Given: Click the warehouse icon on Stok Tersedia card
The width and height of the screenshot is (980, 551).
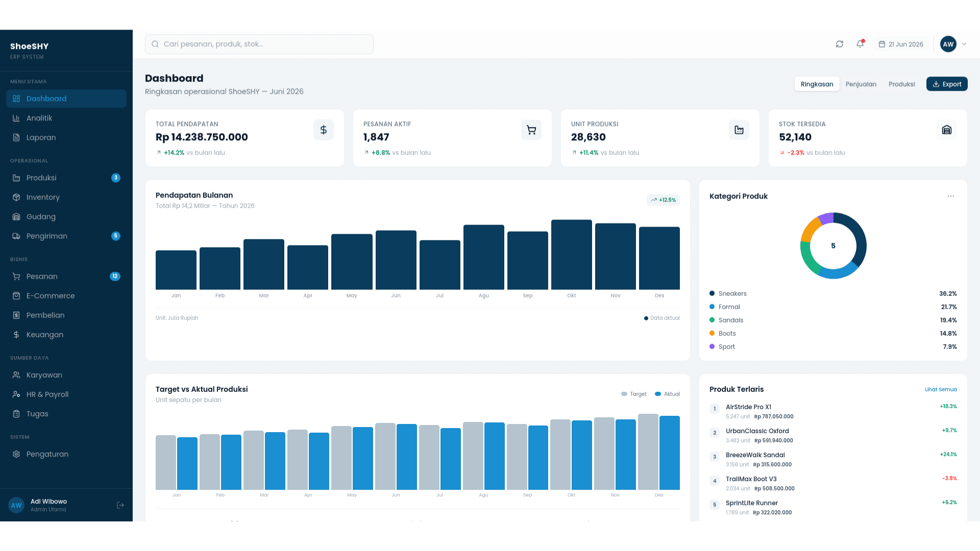Looking at the screenshot, I should pos(947,130).
